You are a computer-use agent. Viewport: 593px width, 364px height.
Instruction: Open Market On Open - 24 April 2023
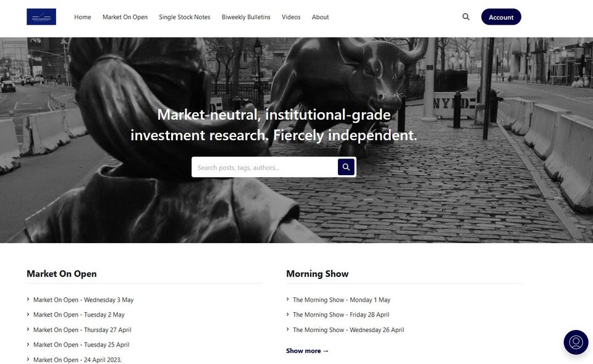[78, 360]
